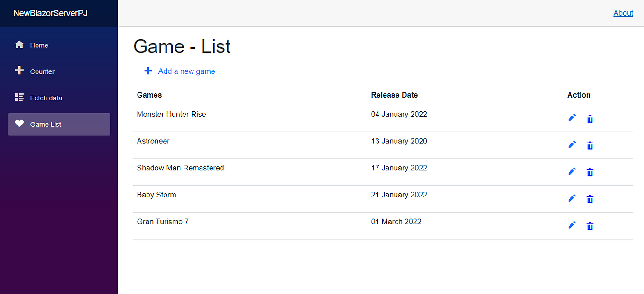Image resolution: width=644 pixels, height=294 pixels.
Task: Delete the Monster Hunter Rise entry
Action: coord(589,118)
